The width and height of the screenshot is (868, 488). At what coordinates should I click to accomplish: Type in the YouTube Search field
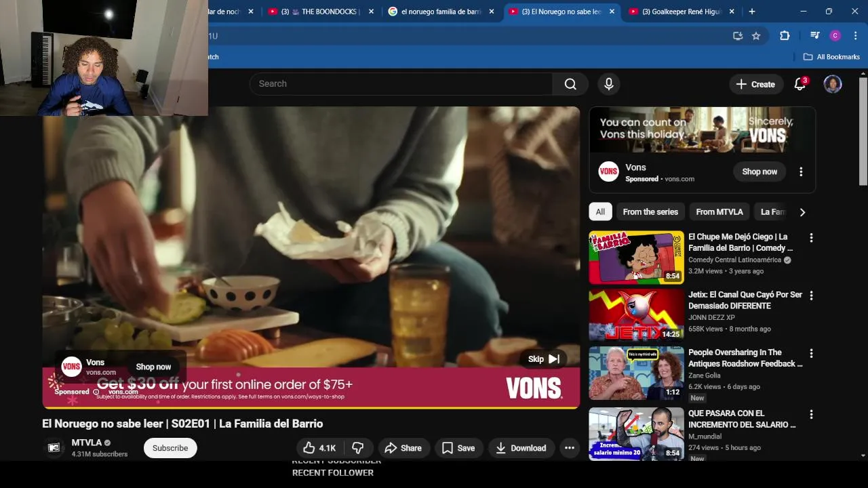pyautogui.click(x=401, y=84)
